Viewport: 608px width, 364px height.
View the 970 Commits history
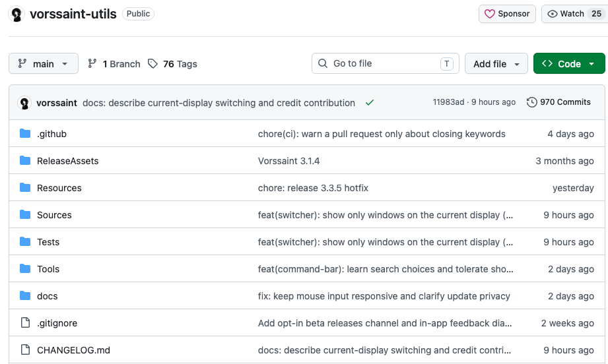point(558,102)
